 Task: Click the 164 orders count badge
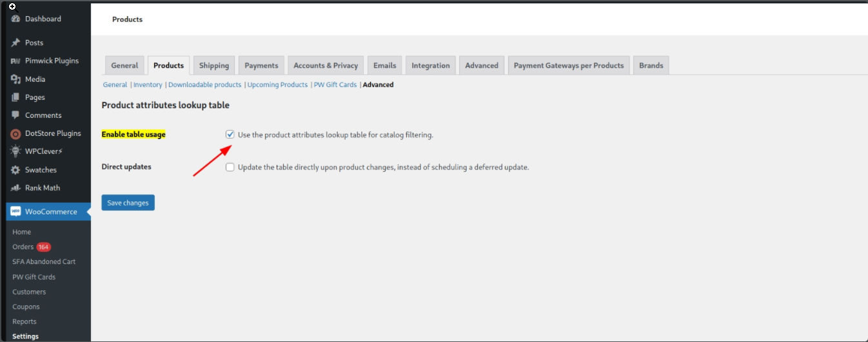click(x=43, y=247)
